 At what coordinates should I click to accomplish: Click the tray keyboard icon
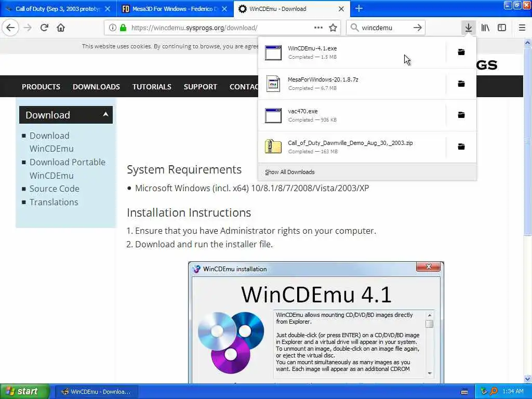click(x=464, y=392)
